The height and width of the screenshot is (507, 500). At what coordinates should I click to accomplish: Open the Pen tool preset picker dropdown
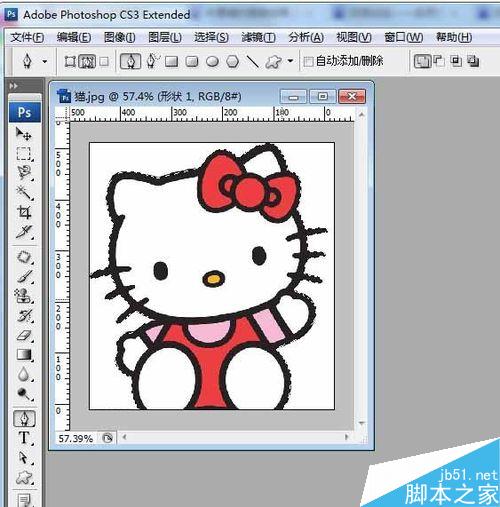(x=44, y=61)
